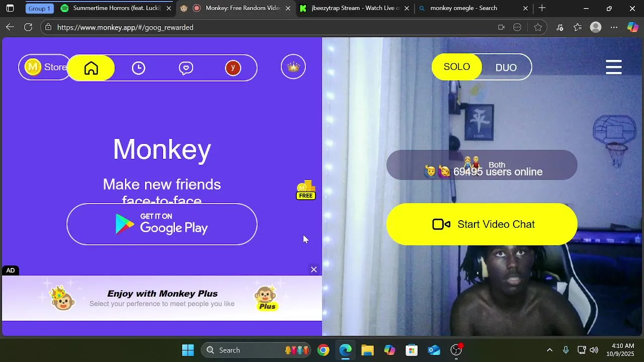Open a new browser tab
The height and width of the screenshot is (362, 644).
pos(542,8)
